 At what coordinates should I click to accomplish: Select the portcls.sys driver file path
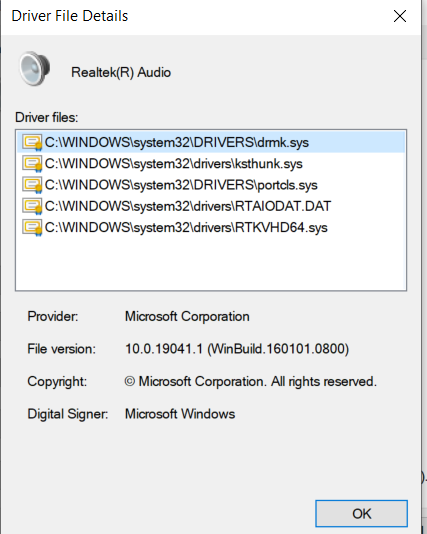click(x=181, y=185)
